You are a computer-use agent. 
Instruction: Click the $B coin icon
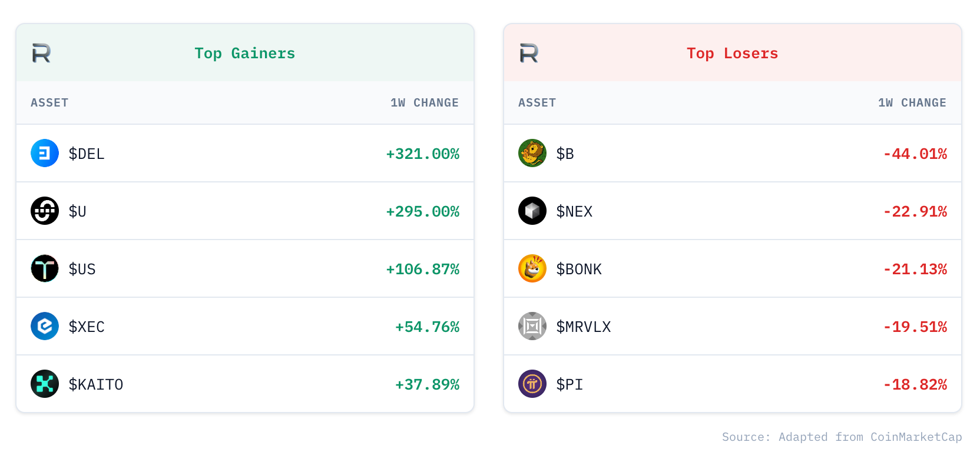point(532,153)
